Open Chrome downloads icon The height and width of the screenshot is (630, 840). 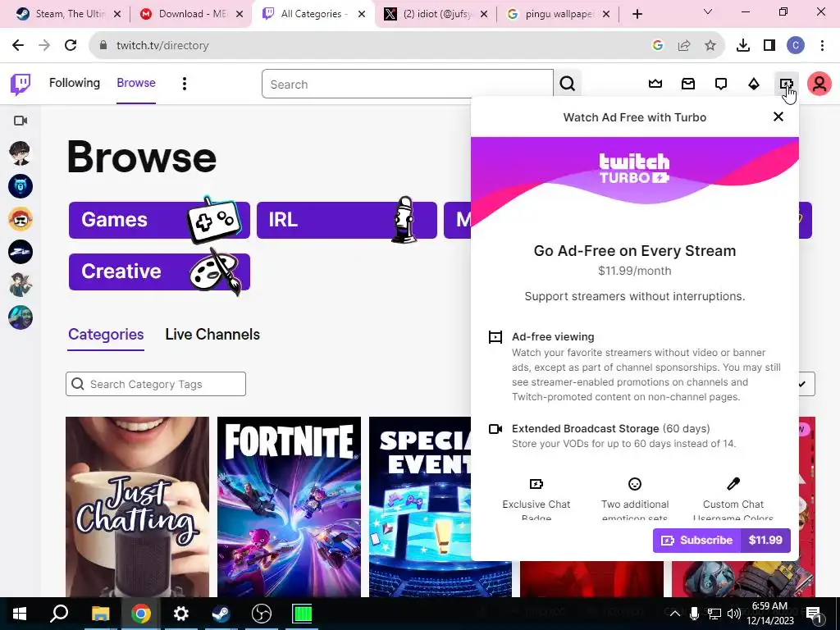coord(743,46)
